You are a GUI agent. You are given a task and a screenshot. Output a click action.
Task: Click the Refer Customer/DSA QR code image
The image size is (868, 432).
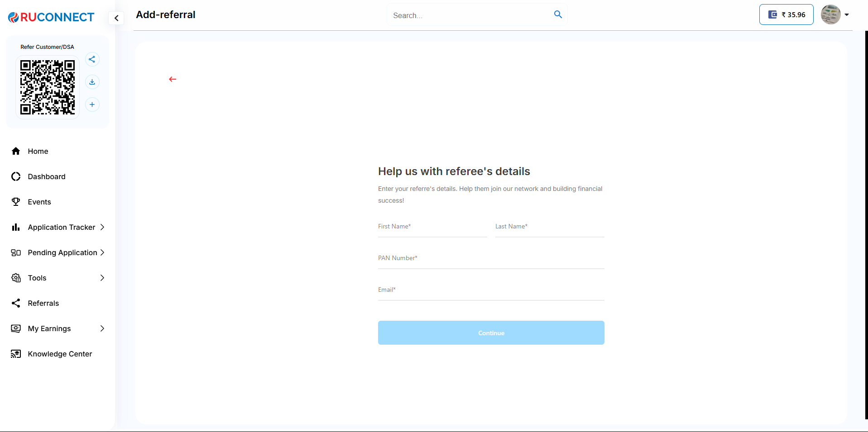pyautogui.click(x=48, y=87)
